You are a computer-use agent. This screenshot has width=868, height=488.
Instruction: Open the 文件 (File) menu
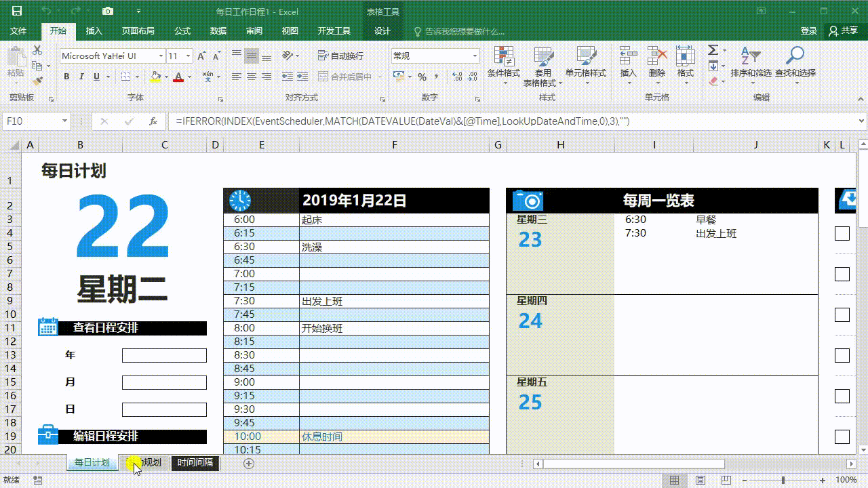[18, 31]
